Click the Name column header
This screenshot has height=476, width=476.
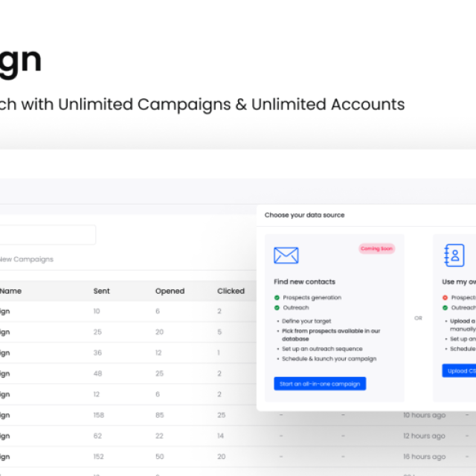11,291
